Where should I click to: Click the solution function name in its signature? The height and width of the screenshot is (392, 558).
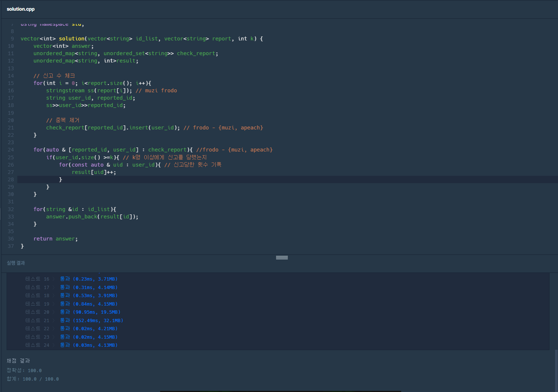point(72,39)
